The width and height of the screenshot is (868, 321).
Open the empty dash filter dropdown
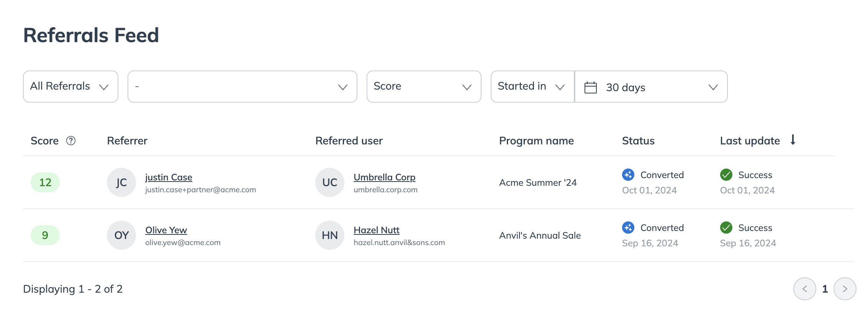(x=242, y=87)
